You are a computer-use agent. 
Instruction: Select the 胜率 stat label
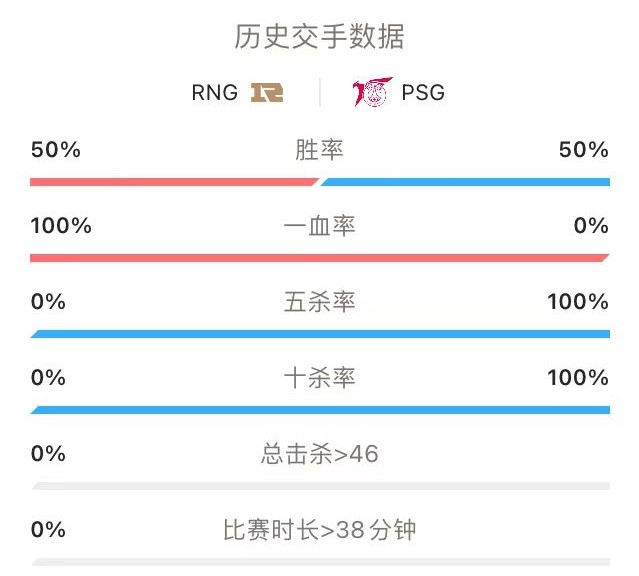coord(320,150)
